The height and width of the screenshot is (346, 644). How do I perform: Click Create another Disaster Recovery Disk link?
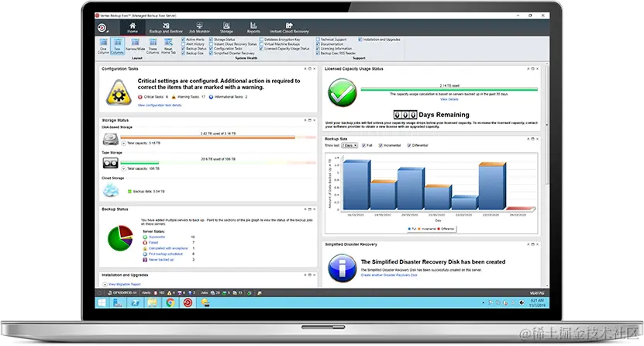point(389,275)
